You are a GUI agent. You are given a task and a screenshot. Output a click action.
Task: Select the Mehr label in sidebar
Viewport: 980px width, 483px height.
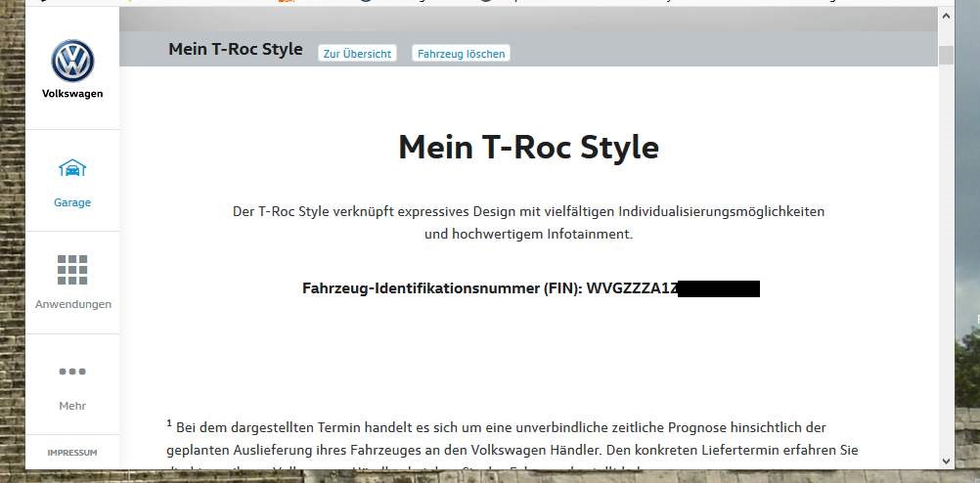point(72,406)
